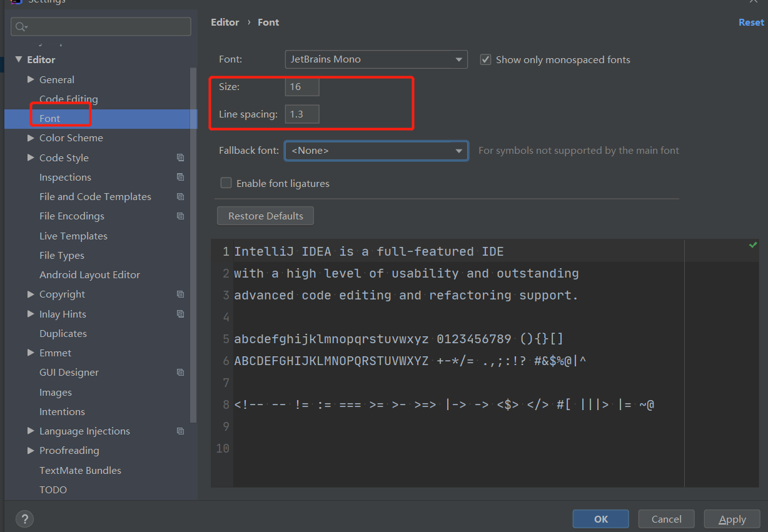Click the project-level icon next to GUI Designer
Viewport: 768px width, 532px height.
pyautogui.click(x=181, y=372)
